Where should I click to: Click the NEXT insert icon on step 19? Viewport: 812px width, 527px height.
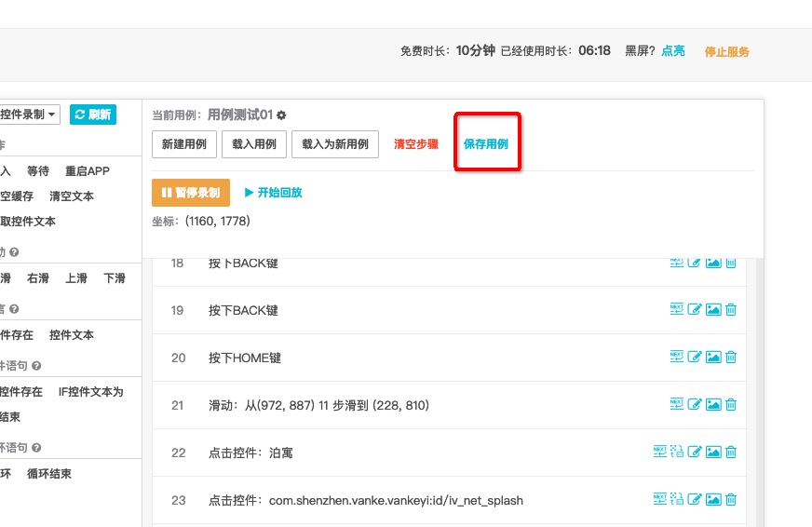676,309
